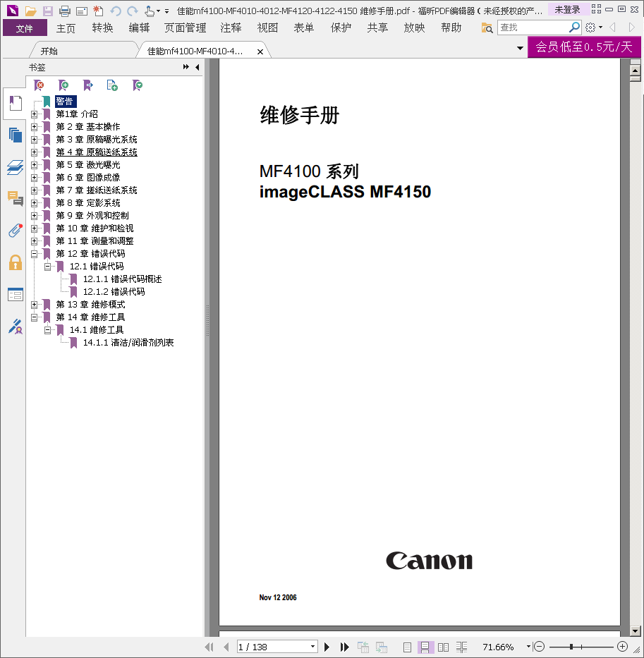Go to the next page arrow
Screen dimensions: 644x658
327,647
